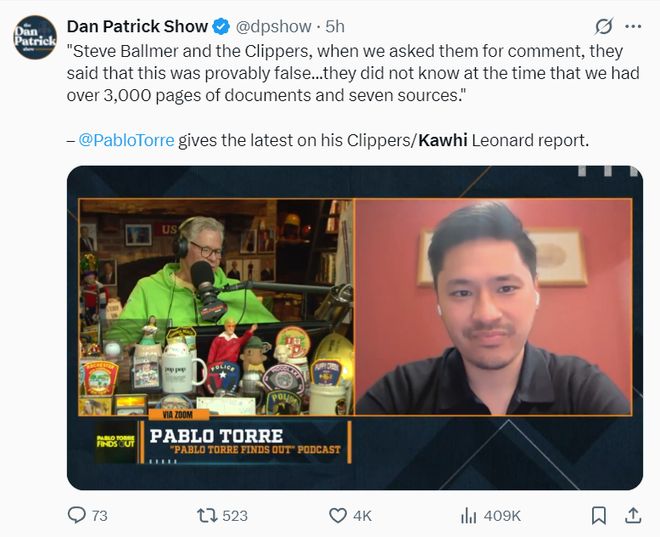Open the @dpshow handle link

(273, 27)
